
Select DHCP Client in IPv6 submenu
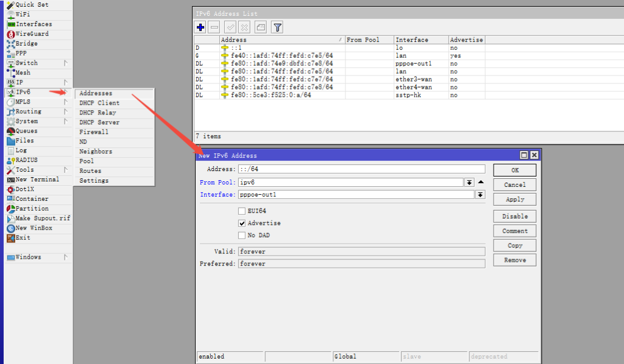[99, 103]
